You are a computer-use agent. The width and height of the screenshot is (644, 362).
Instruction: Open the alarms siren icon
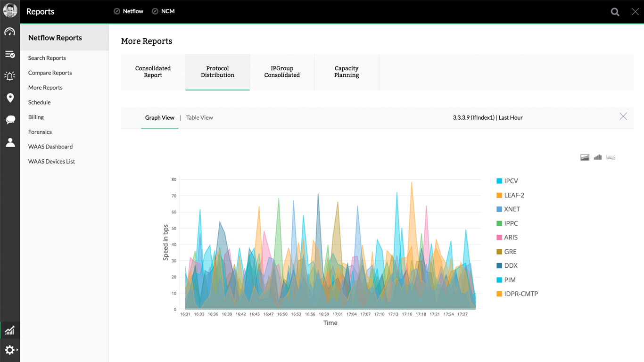coord(10,76)
